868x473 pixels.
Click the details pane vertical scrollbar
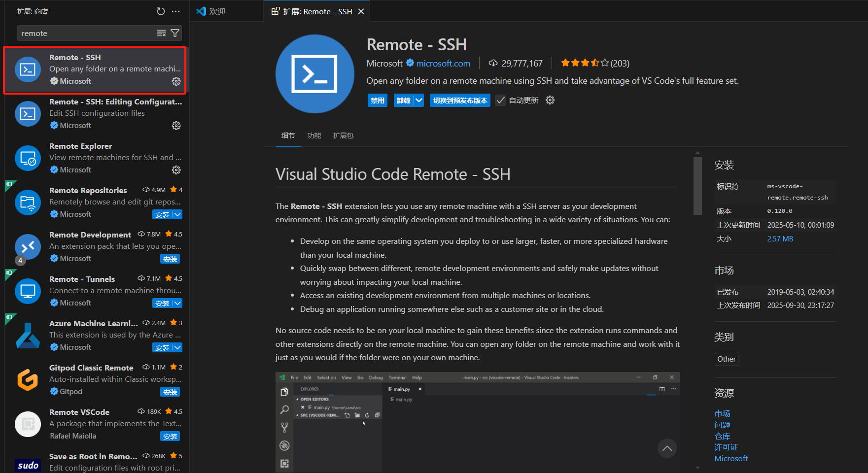click(x=697, y=186)
